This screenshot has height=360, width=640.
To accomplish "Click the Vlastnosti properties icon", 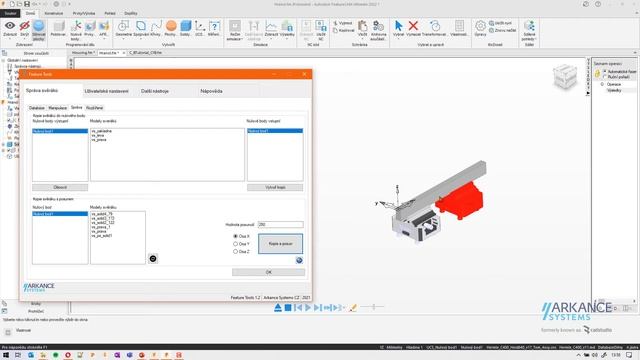I will 459,26.
